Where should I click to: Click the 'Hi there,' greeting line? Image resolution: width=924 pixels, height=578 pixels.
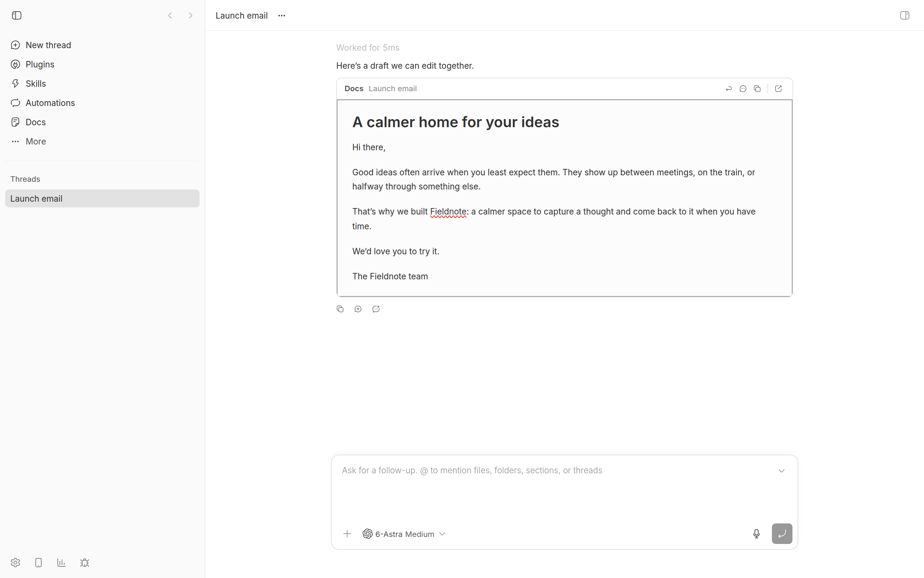point(369,147)
